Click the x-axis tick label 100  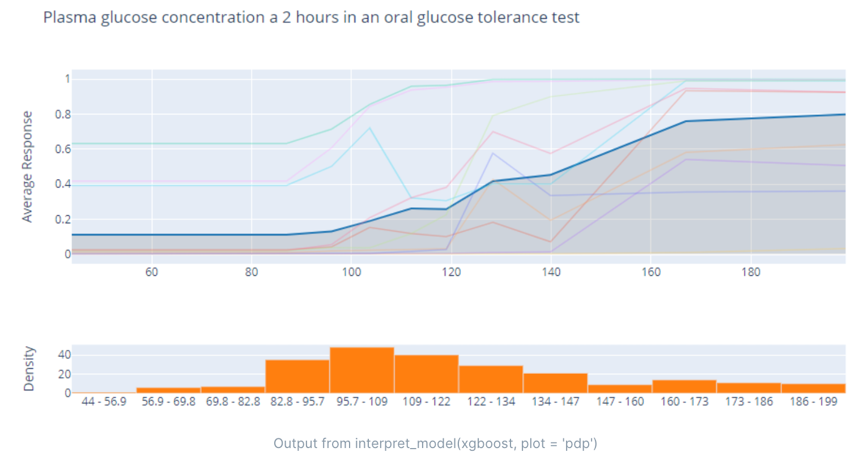click(x=351, y=272)
